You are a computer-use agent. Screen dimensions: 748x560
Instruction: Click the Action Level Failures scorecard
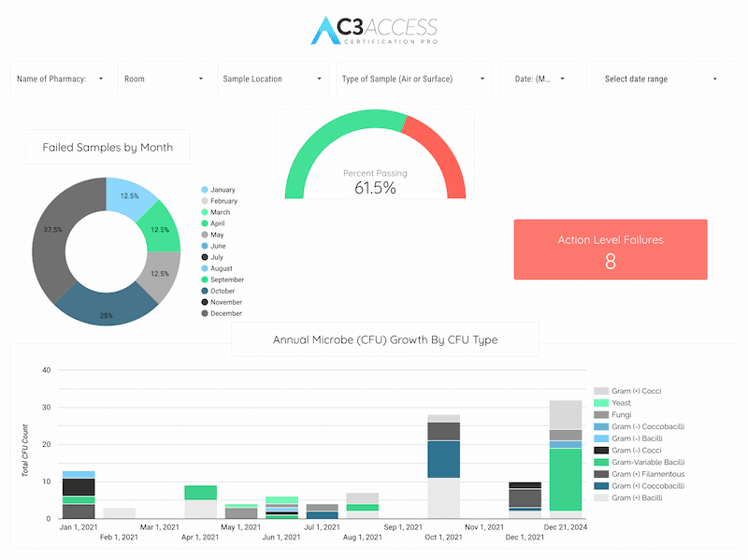click(611, 250)
